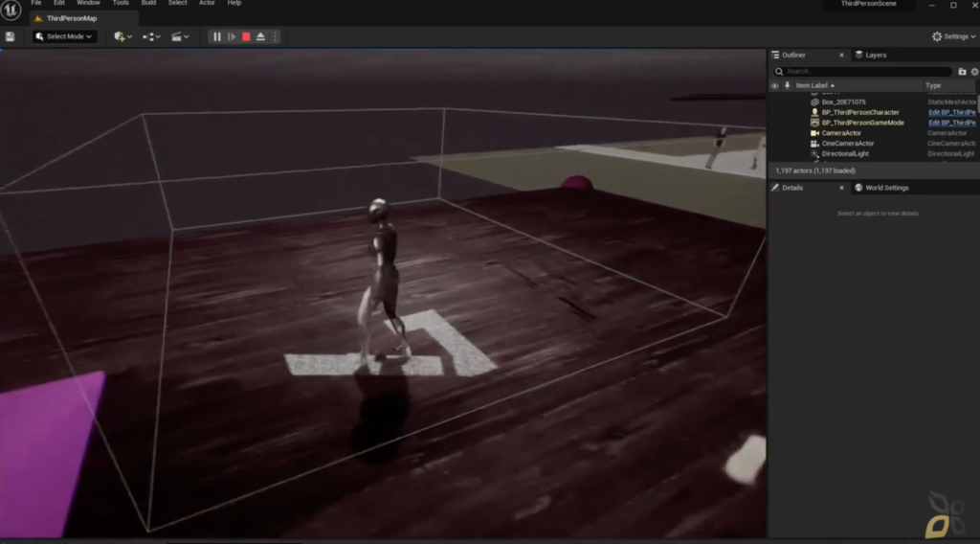
Task: Click the Unreal Engine logo icon
Action: 11,10
